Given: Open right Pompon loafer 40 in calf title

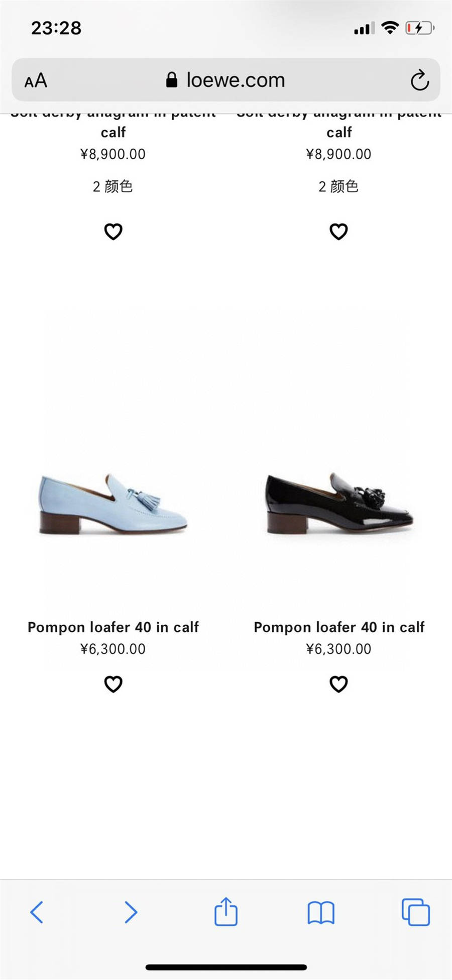Looking at the screenshot, I should 339,627.
